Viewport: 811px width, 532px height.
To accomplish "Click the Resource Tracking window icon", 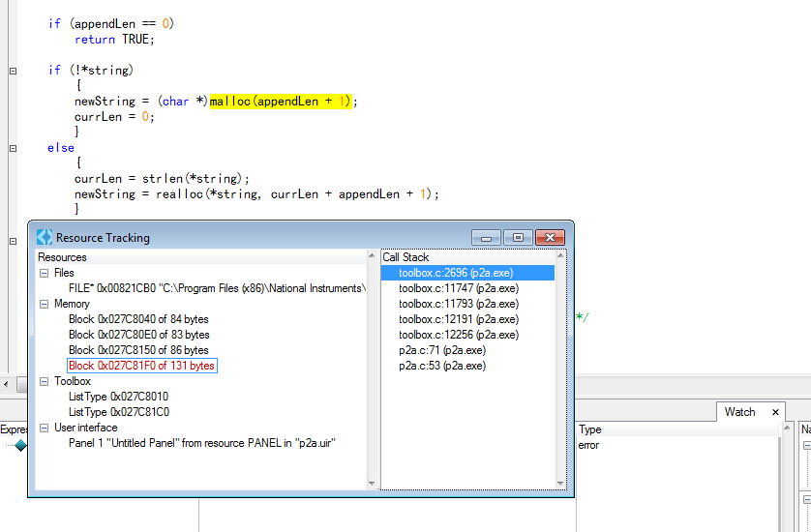I will point(45,237).
